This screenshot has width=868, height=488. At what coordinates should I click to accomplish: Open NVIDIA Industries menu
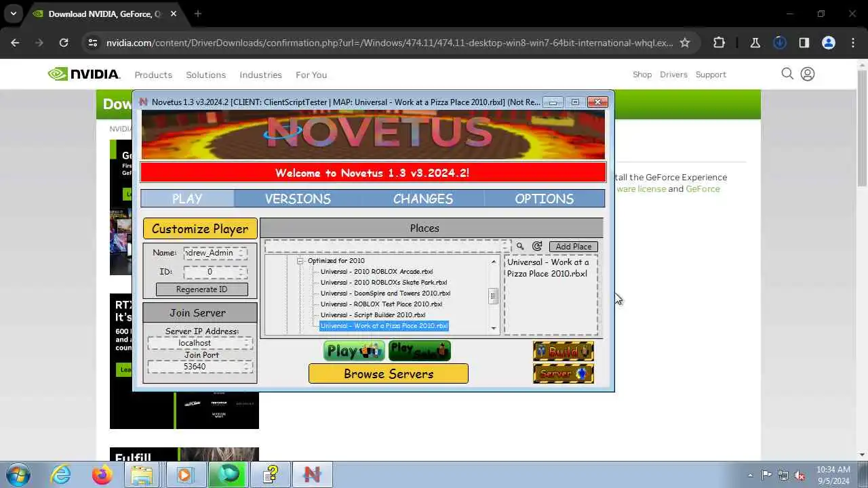(x=260, y=75)
